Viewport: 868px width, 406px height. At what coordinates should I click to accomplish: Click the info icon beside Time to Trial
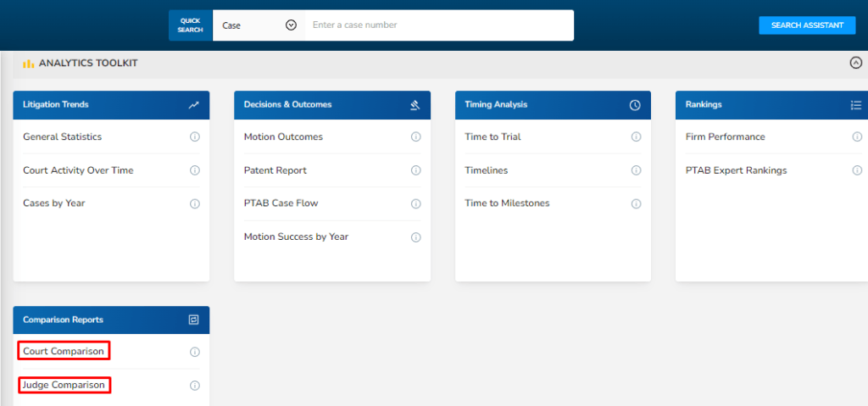(636, 136)
